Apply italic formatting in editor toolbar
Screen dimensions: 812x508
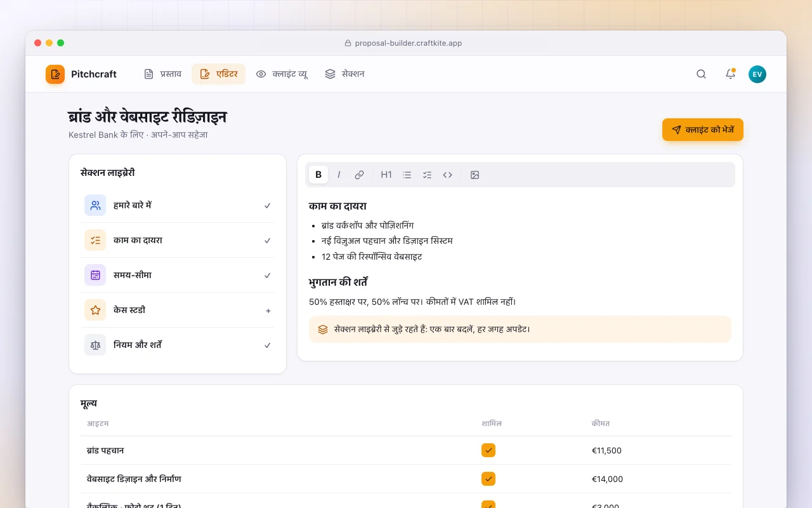[339, 175]
